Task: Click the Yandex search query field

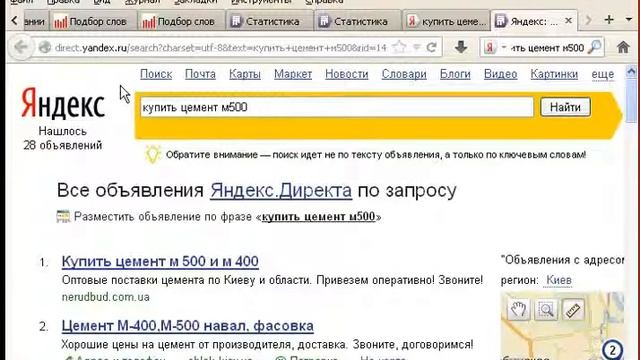Action: pos(337,107)
